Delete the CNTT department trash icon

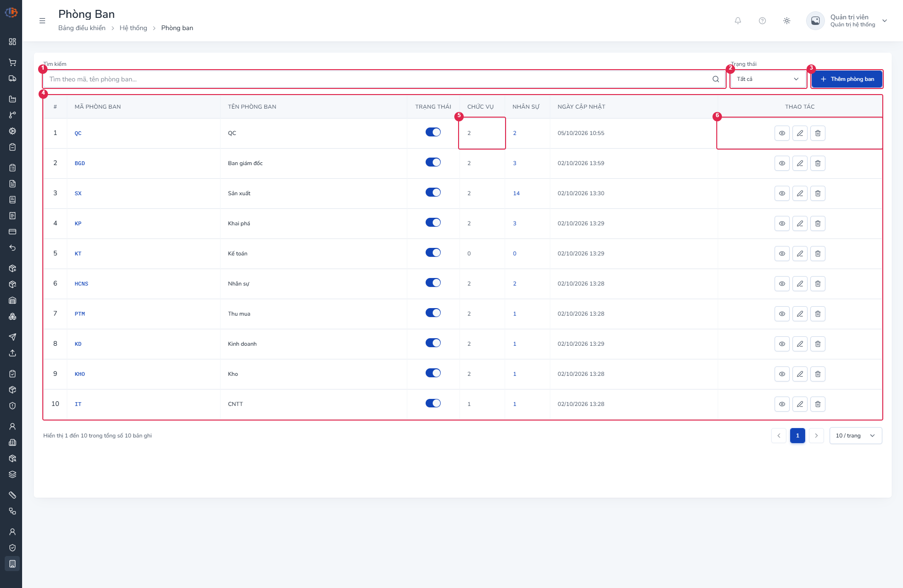point(818,404)
